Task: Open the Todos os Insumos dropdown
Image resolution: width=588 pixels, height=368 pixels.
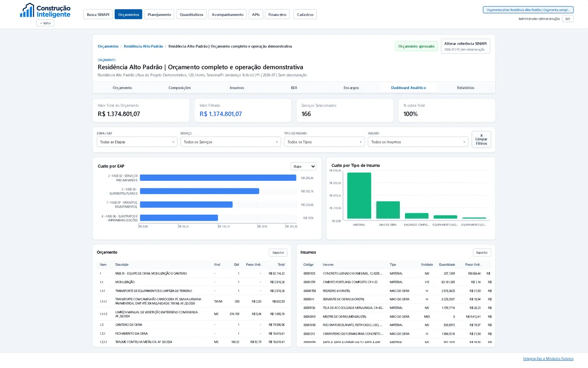Action: (x=418, y=142)
